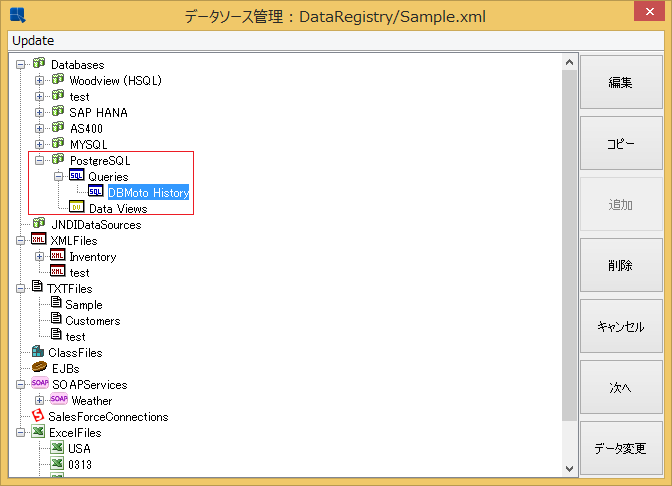Viewport: 672px width, 486px height.
Task: Click the Excel icon beside USA
Action: click(x=57, y=447)
